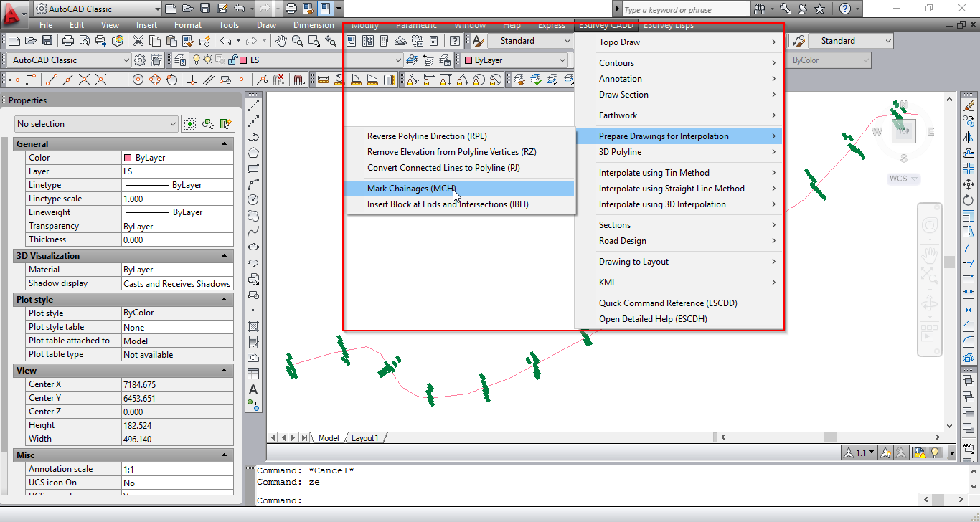Image resolution: width=980 pixels, height=522 pixels.
Task: Toggle the layer lightbulb on/off icon
Action: click(197, 60)
